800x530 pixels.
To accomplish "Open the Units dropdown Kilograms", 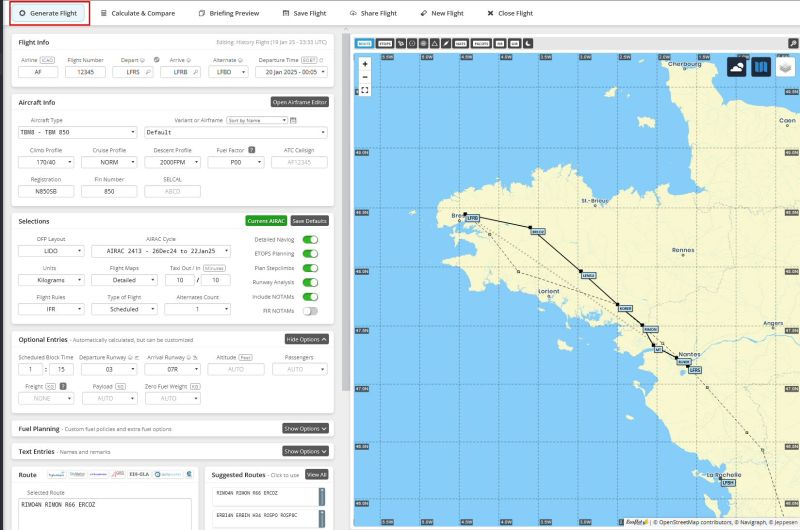I will tap(51, 280).
